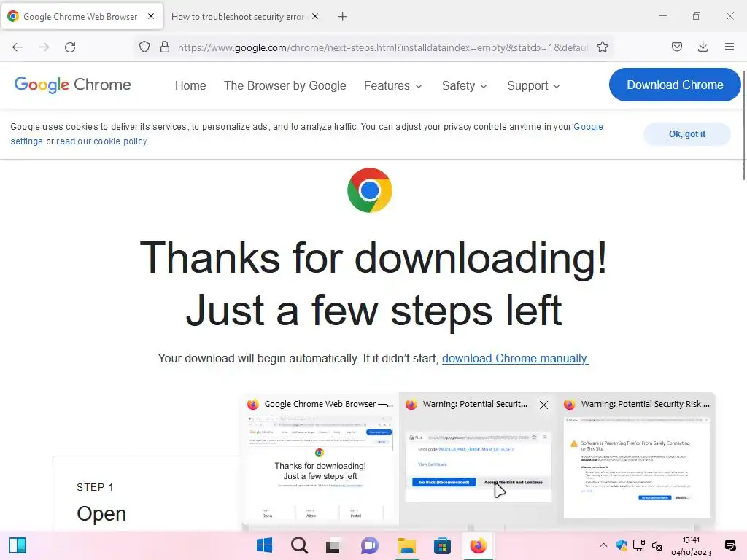This screenshot has height=560, width=747.
Task: Click the large Chrome logo image
Action: tap(370, 190)
